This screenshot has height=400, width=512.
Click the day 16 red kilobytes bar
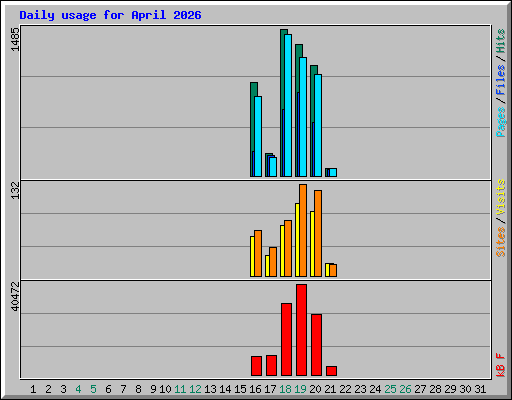[x=256, y=366]
